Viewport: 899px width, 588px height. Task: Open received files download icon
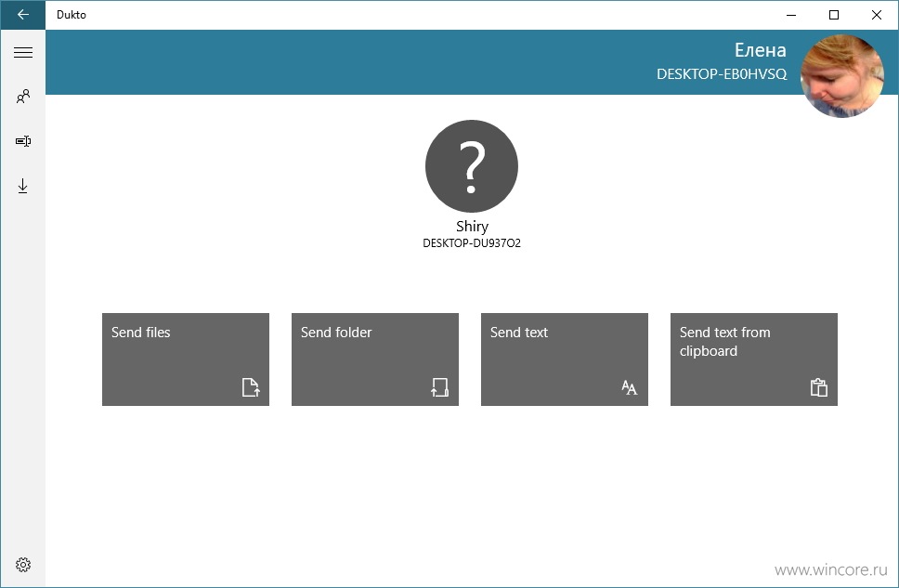pyautogui.click(x=23, y=186)
